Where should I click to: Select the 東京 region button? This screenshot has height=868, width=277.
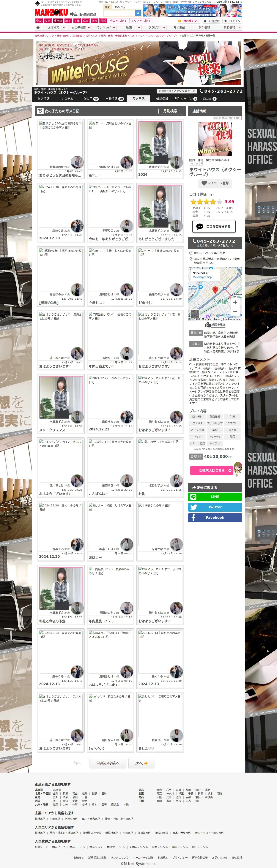pos(48,21)
